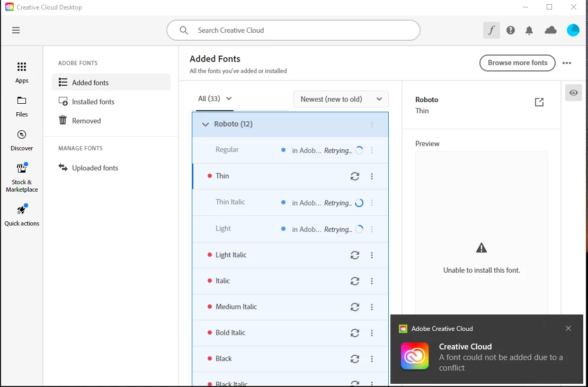Image resolution: width=588 pixels, height=387 pixels.
Task: Open the Added Fonts more options ellipsis
Action: pos(567,63)
